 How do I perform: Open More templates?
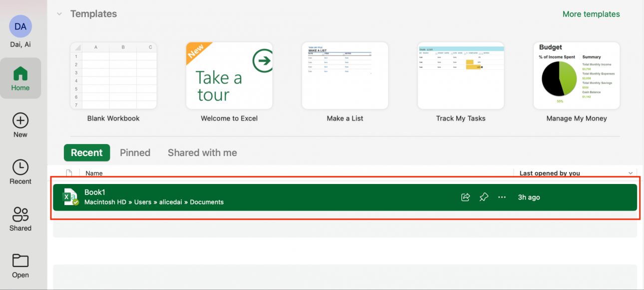[x=591, y=14]
